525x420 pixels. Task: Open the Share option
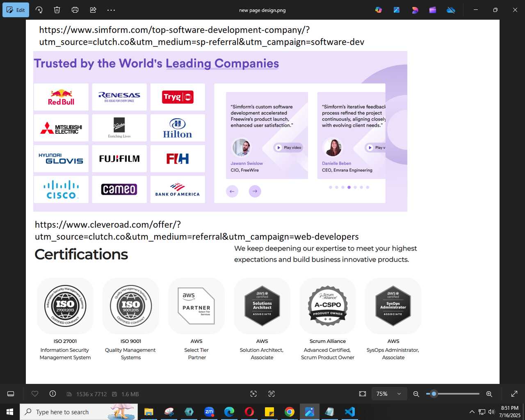click(93, 10)
